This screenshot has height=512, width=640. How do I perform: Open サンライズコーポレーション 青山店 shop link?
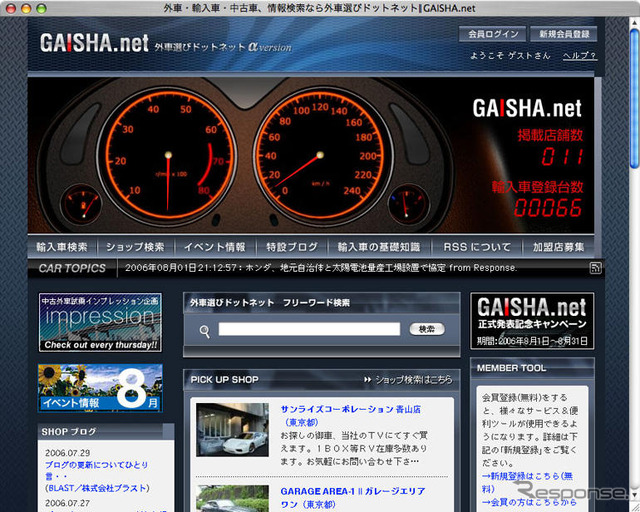point(350,416)
